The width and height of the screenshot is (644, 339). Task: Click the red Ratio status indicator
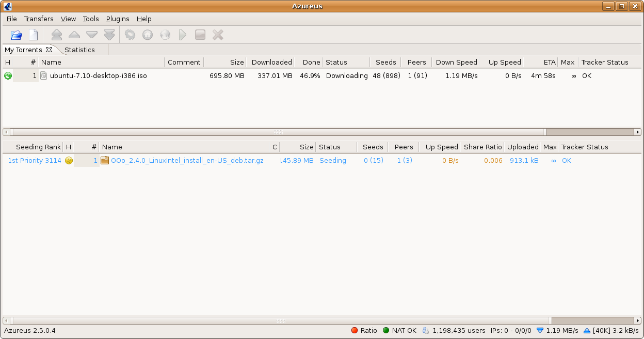355,331
